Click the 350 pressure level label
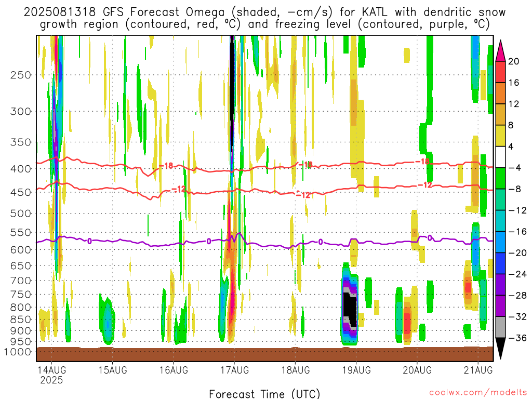 [x=21, y=142]
